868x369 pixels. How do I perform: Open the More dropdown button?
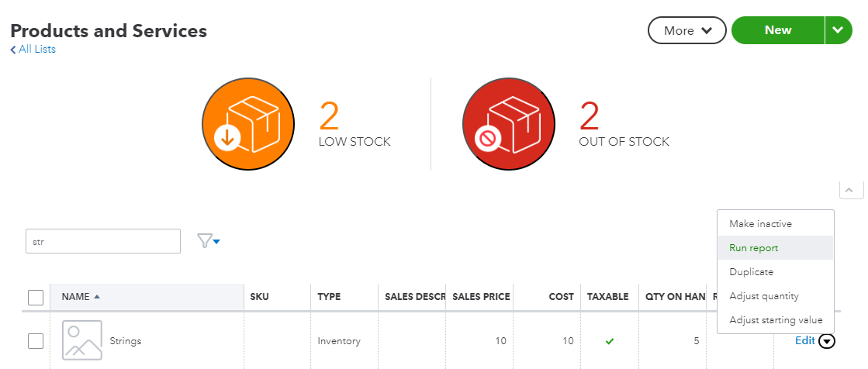click(687, 30)
